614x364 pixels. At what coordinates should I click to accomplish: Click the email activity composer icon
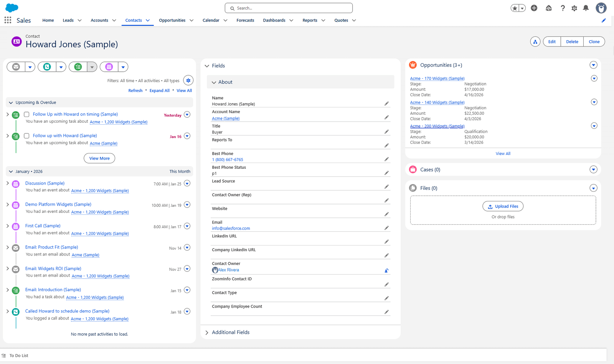pyautogui.click(x=16, y=67)
